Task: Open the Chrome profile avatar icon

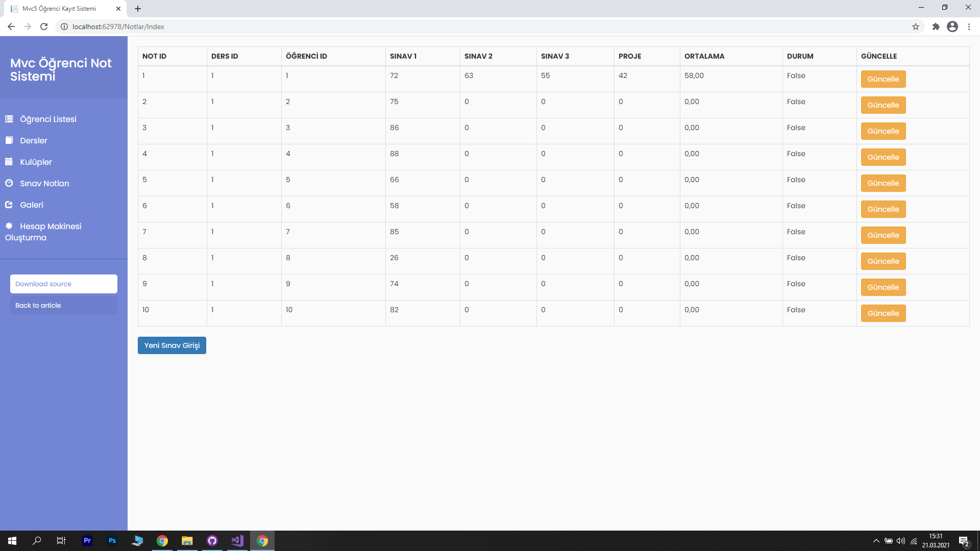Action: (952, 27)
